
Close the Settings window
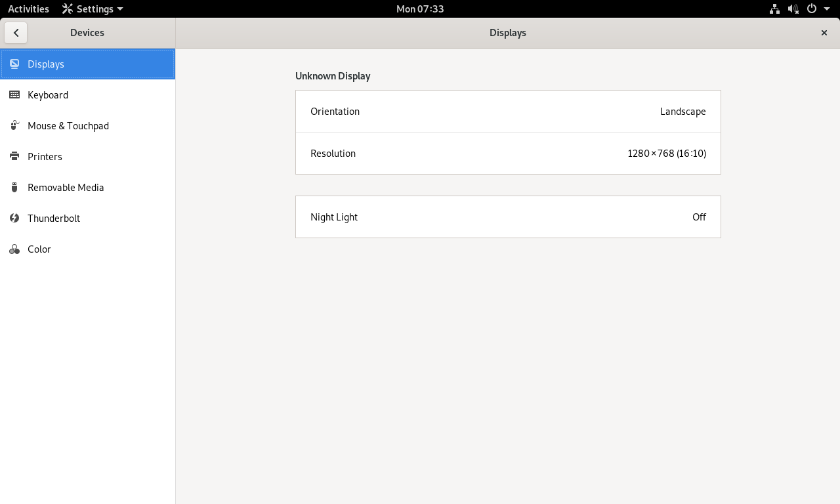[x=824, y=33]
